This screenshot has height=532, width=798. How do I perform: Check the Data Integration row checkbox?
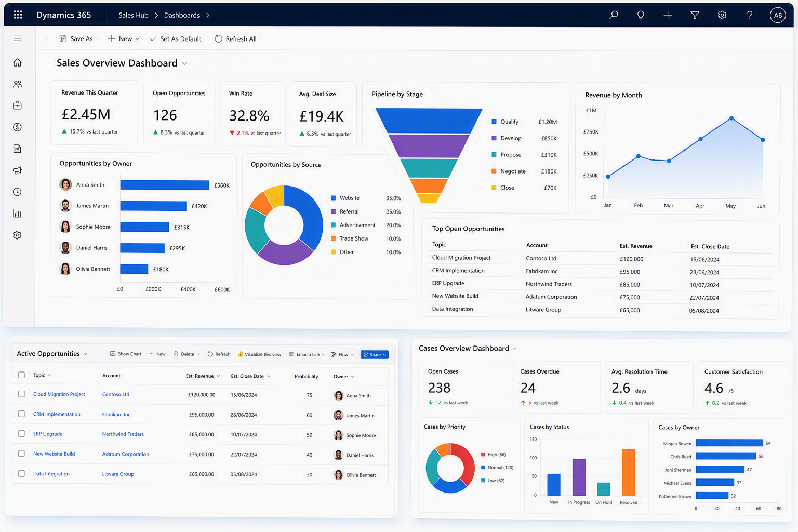[21, 473]
